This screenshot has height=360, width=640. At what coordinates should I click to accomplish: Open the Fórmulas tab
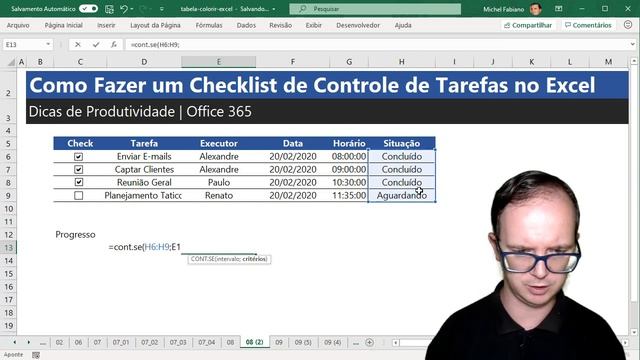pyautogui.click(x=209, y=25)
